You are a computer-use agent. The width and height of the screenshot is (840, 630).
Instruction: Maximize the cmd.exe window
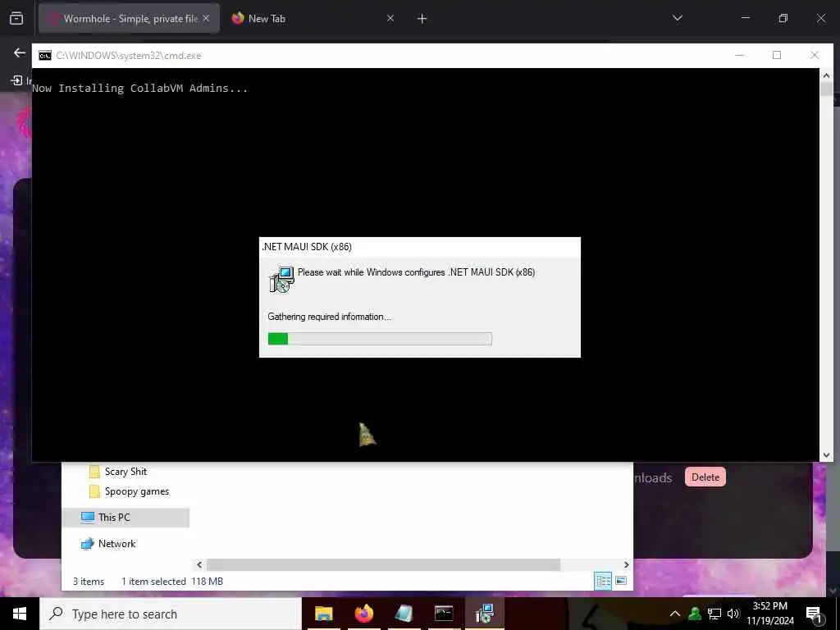click(x=777, y=55)
